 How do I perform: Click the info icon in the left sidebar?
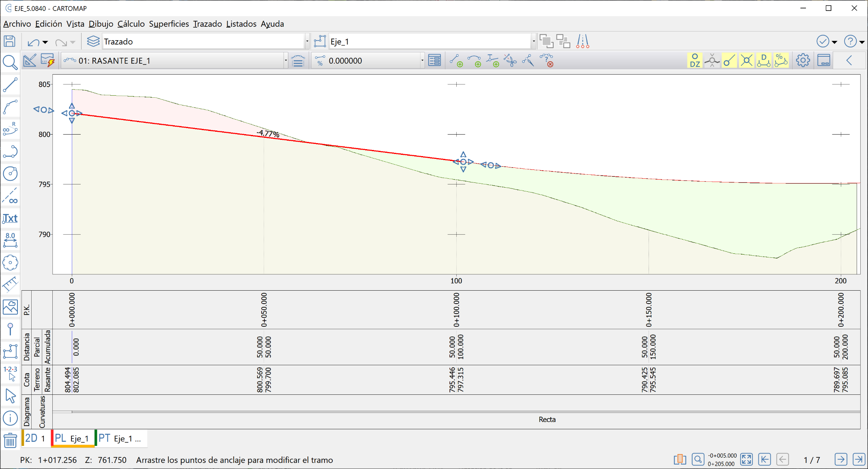click(x=10, y=418)
